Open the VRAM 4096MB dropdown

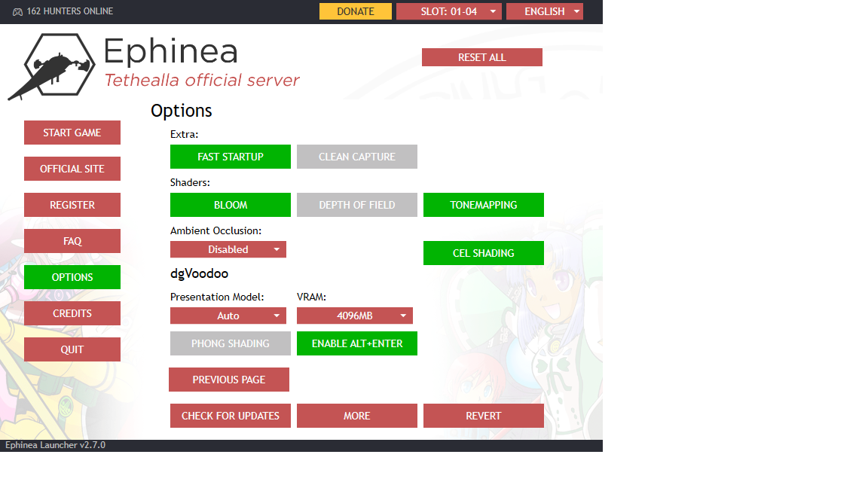click(355, 316)
